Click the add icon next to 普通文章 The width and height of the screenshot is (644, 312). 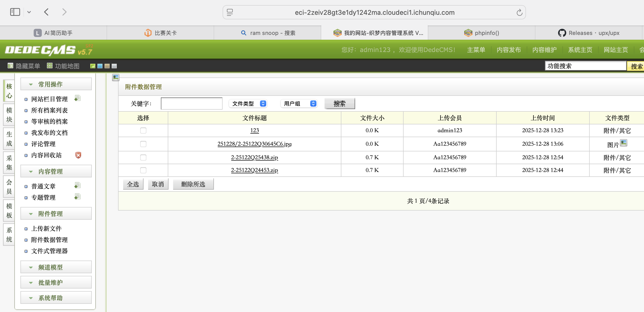(x=77, y=186)
